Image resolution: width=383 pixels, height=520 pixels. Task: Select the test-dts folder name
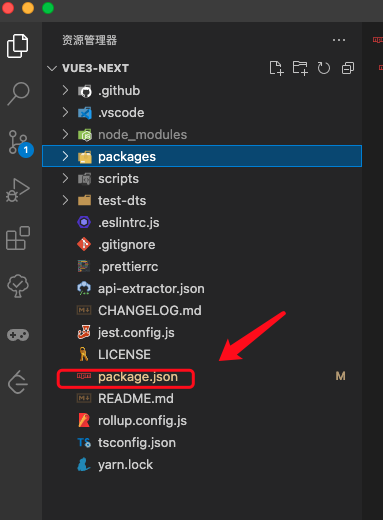click(x=122, y=201)
